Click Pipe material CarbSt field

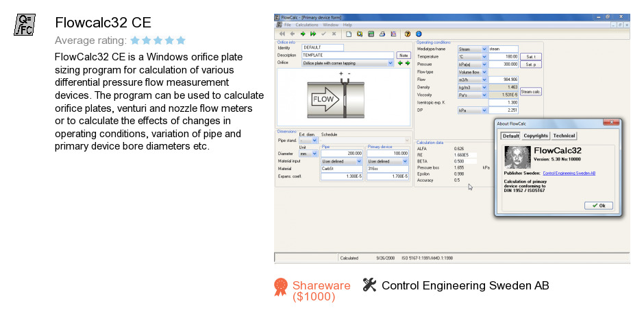(x=342, y=169)
